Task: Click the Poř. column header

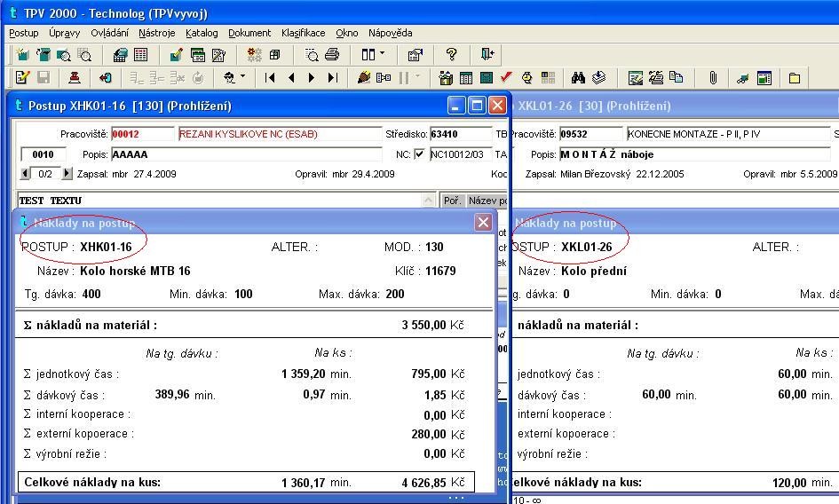Action: click(452, 201)
